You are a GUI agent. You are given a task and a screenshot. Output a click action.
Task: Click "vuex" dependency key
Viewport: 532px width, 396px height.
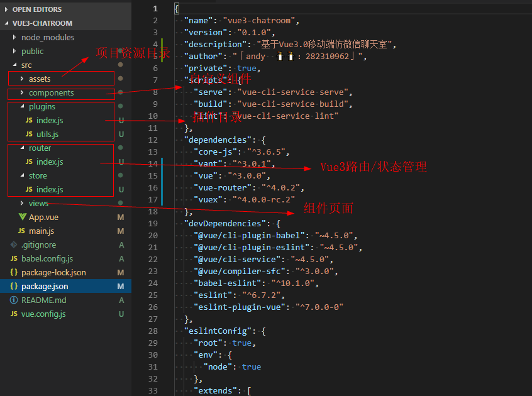click(x=208, y=199)
